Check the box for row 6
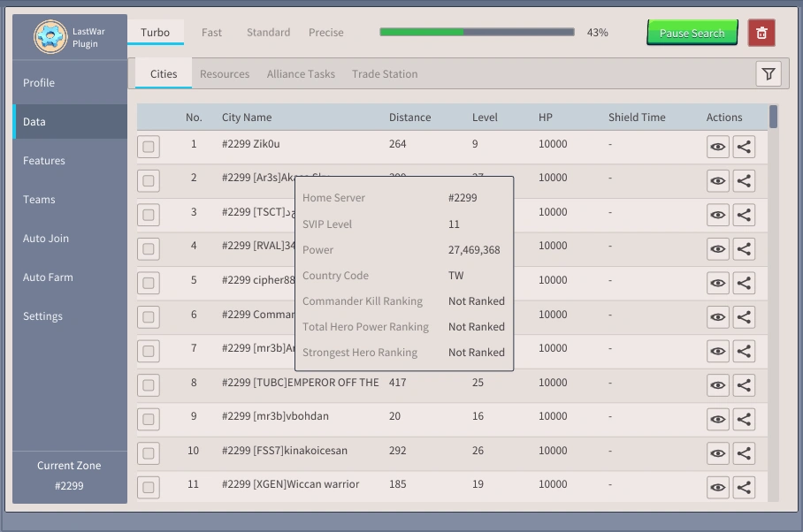Screen dimensions: 803x532 pos(149,317)
